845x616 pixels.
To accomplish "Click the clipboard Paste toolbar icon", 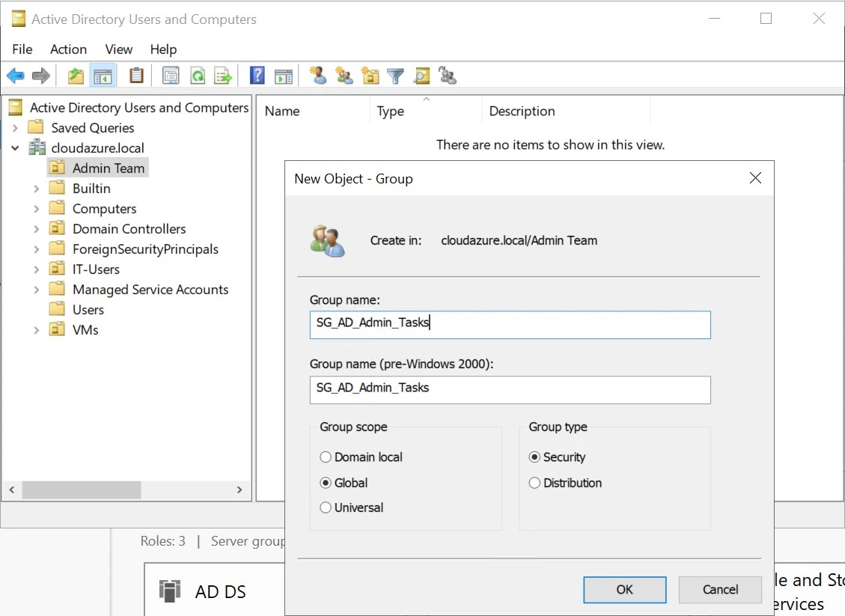I will 136,76.
